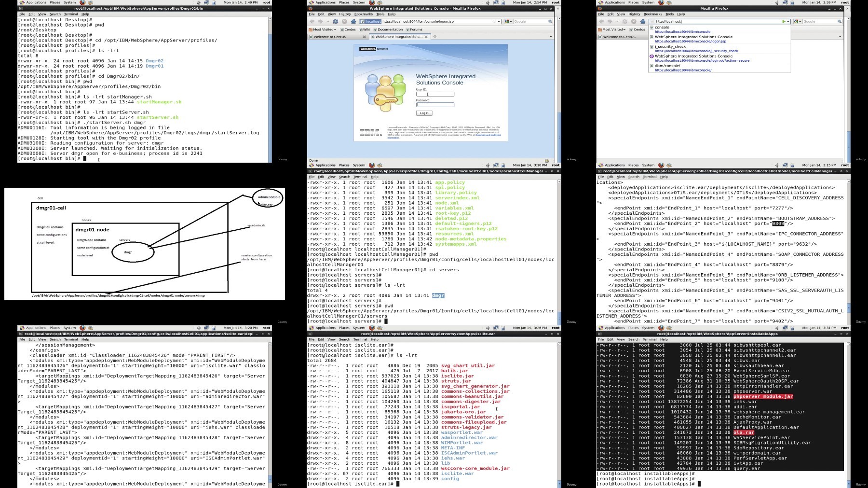The height and width of the screenshot is (488, 868).
Task: Reload the logon.jsp page in Firefox
Action: [x=336, y=21]
